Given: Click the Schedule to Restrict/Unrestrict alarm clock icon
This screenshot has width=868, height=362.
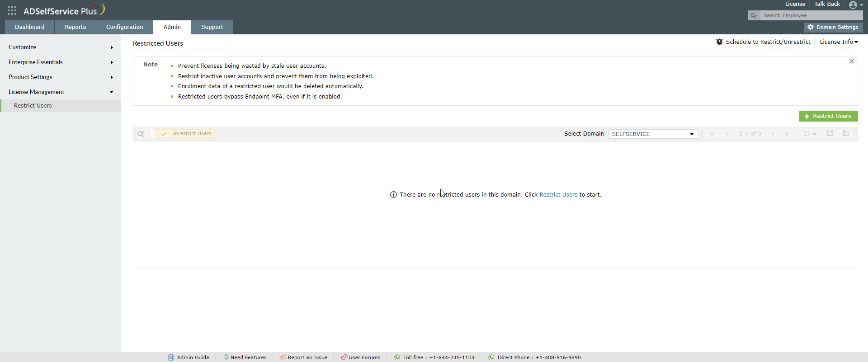Looking at the screenshot, I should pos(719,42).
